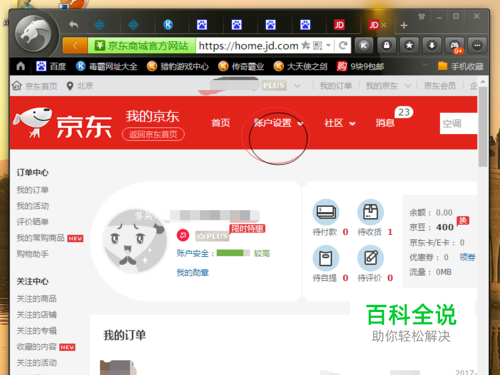Click the 待收货 package icon

[x=370, y=212]
